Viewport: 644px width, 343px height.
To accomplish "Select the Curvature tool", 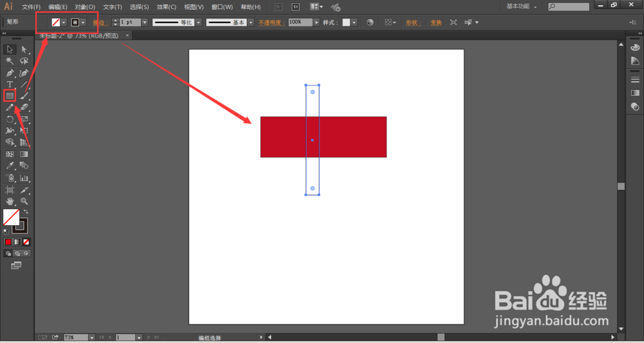I will 24,73.
